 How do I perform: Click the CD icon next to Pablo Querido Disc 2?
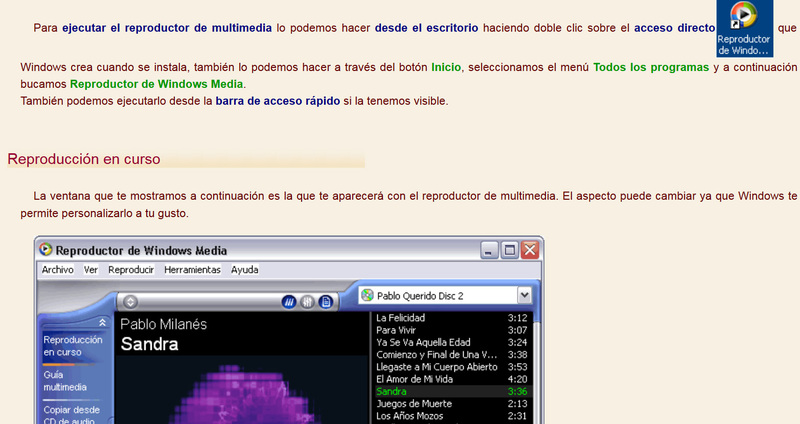pos(367,295)
